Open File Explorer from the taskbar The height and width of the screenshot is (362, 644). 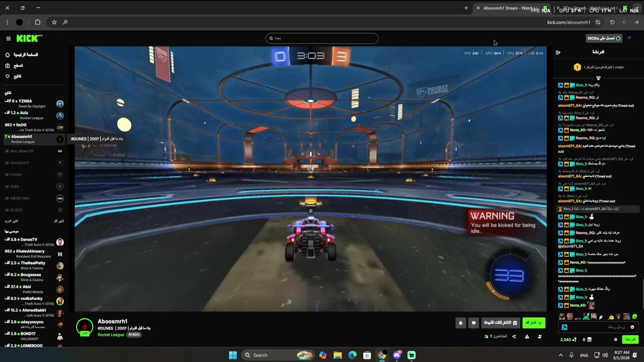click(x=338, y=355)
